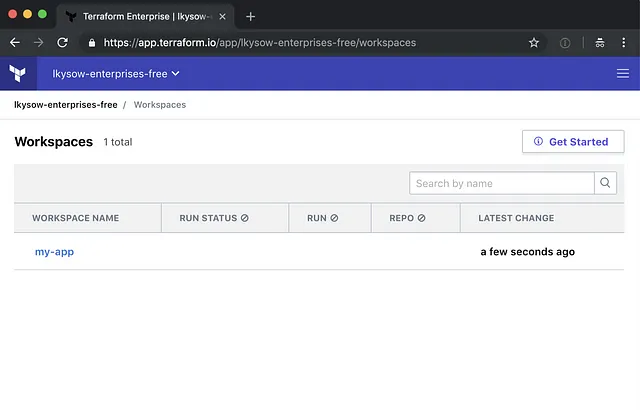Image resolution: width=640 pixels, height=410 pixels.
Task: Click the Workspaces breadcrumb
Action: coord(160,105)
